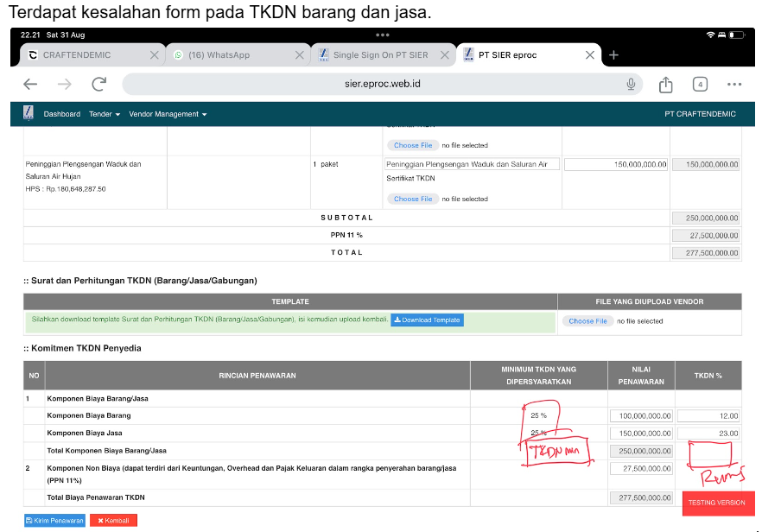
Task: Click the Download Template button
Action: pyautogui.click(x=427, y=320)
